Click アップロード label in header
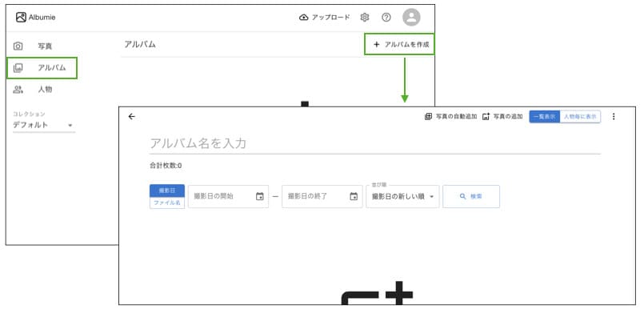644x313 pixels. pyautogui.click(x=330, y=18)
